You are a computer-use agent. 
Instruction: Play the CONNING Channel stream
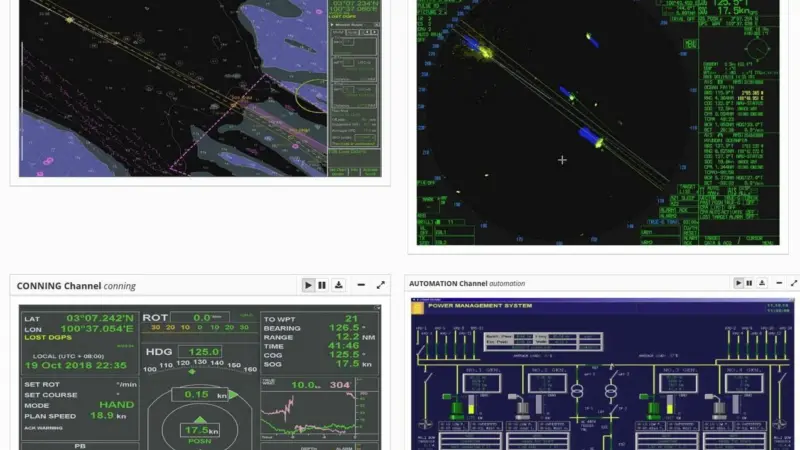[x=308, y=285]
